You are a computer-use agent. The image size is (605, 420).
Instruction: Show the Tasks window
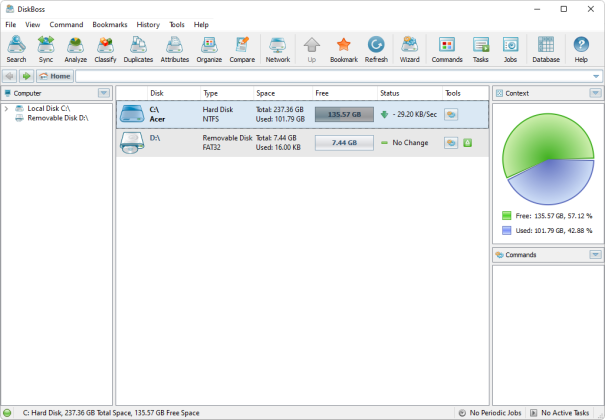click(481, 49)
